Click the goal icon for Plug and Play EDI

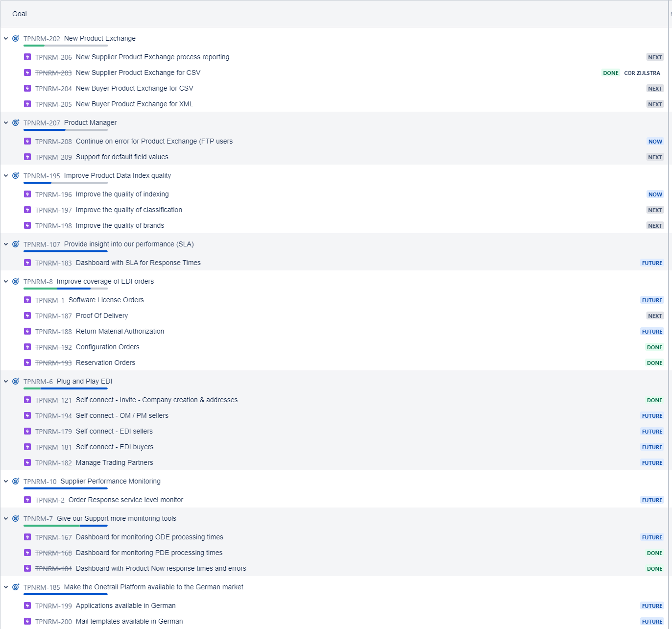[x=16, y=381]
